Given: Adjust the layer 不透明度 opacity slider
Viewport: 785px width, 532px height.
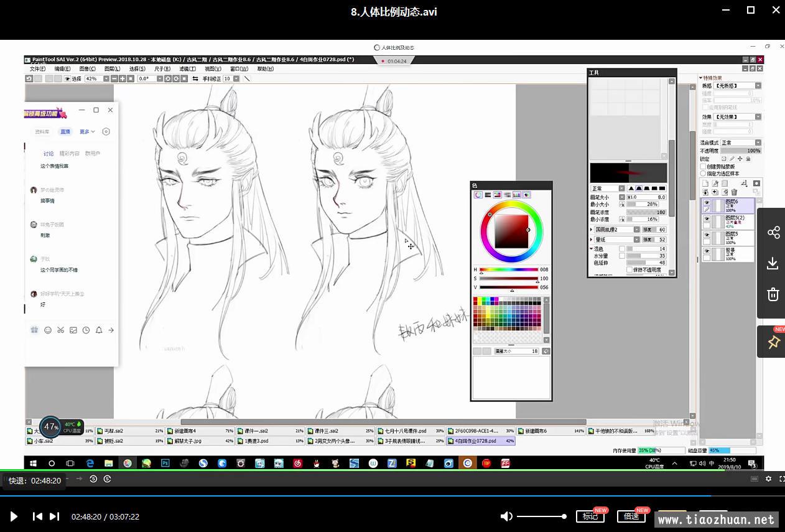Looking at the screenshot, I should [x=740, y=151].
